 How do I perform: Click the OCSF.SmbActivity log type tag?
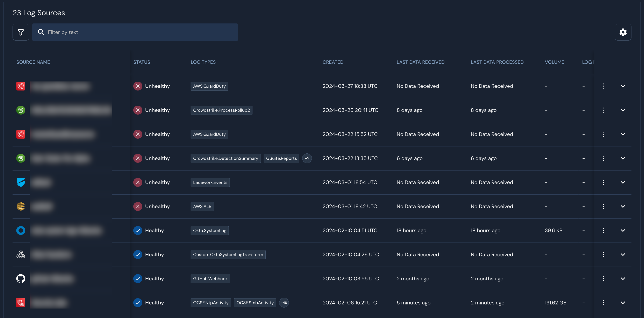(x=255, y=303)
